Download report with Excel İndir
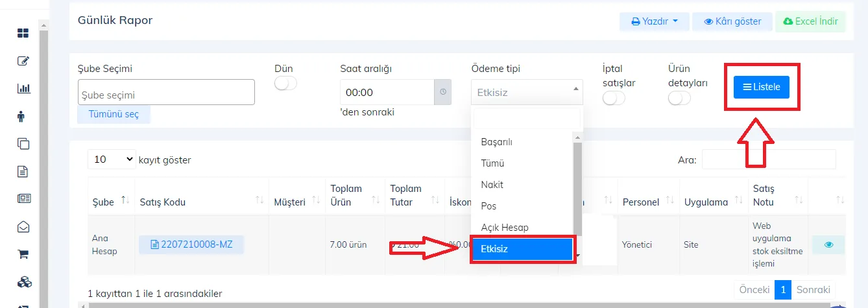The height and width of the screenshot is (308, 868). [810, 21]
